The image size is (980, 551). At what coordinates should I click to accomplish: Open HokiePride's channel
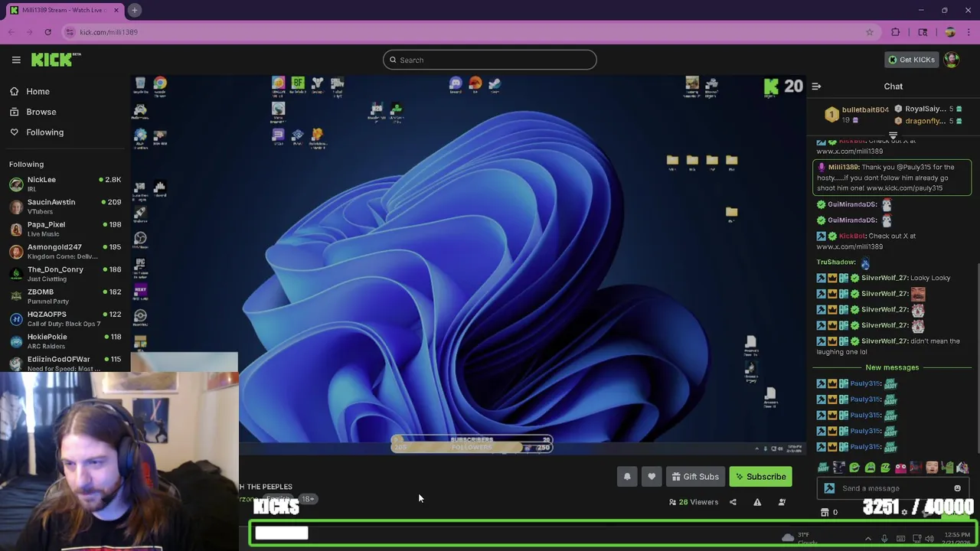pos(65,341)
